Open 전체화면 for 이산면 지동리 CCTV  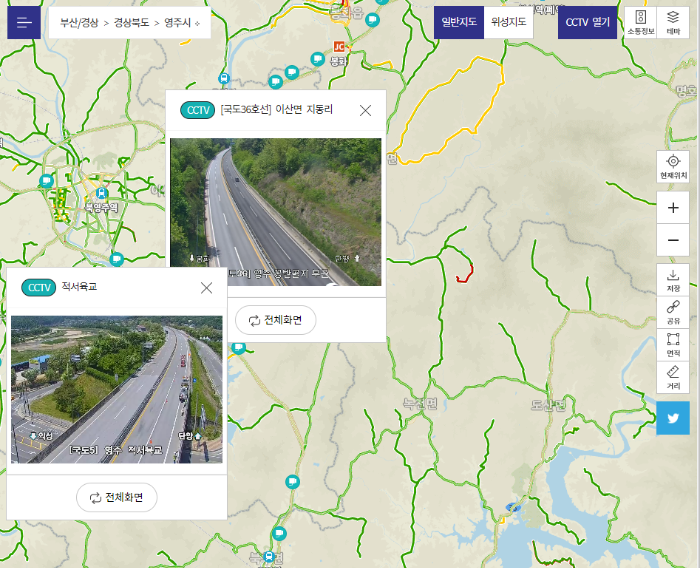[275, 320]
